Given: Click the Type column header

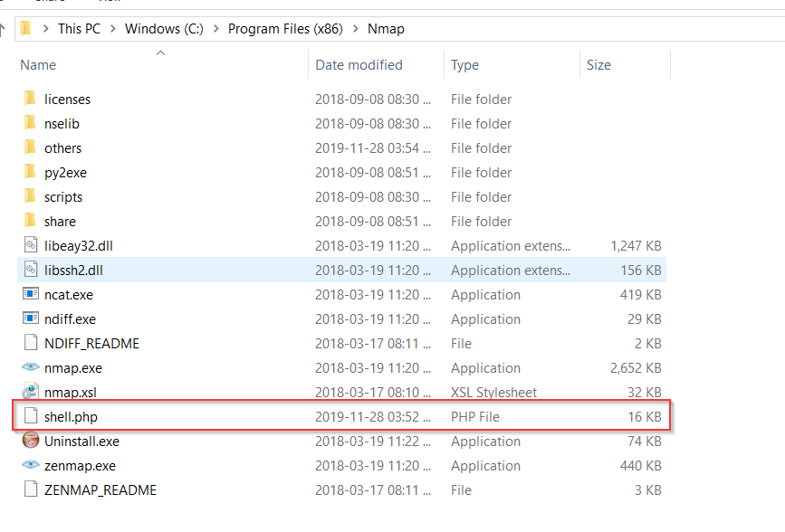Looking at the screenshot, I should tap(465, 65).
